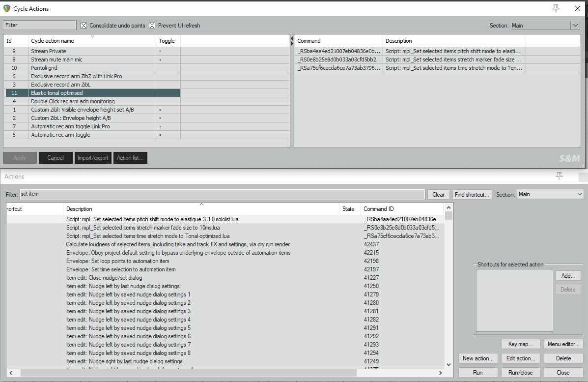This screenshot has width=588, height=382.
Task: Toggle dot for Automatic rec arm toggle Link Pro
Action: 160,126
